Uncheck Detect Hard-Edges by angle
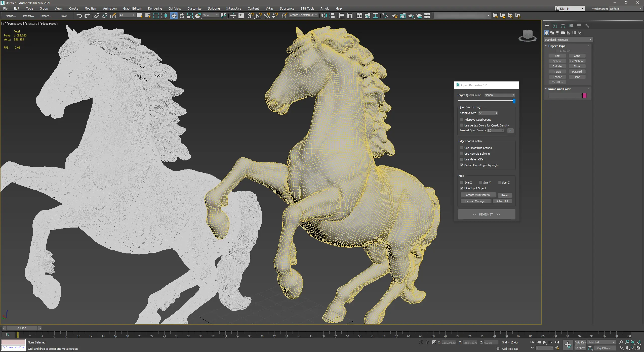 point(462,165)
